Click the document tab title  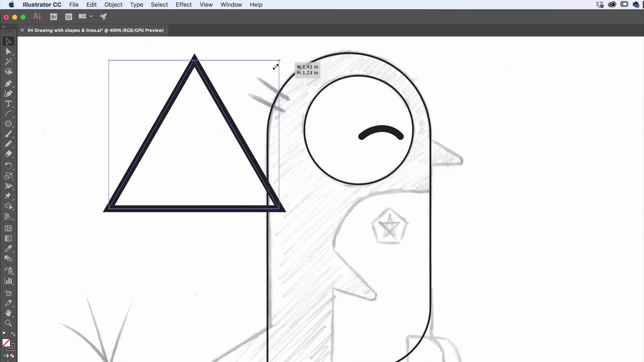[96, 30]
